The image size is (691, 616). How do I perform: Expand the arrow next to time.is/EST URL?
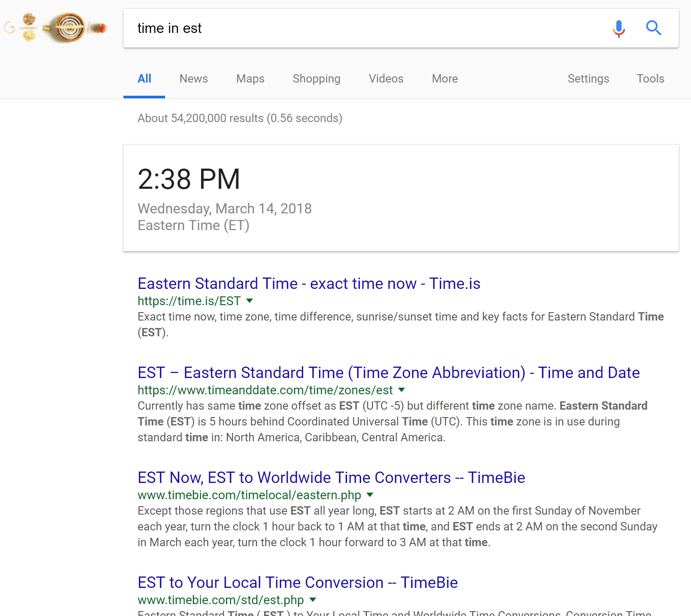(250, 301)
